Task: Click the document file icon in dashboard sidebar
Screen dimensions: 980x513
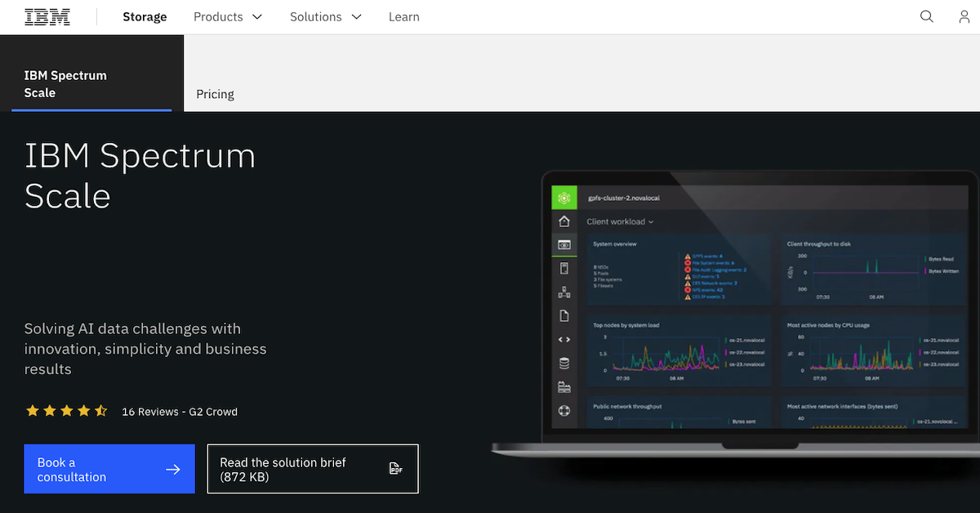Action: point(563,315)
